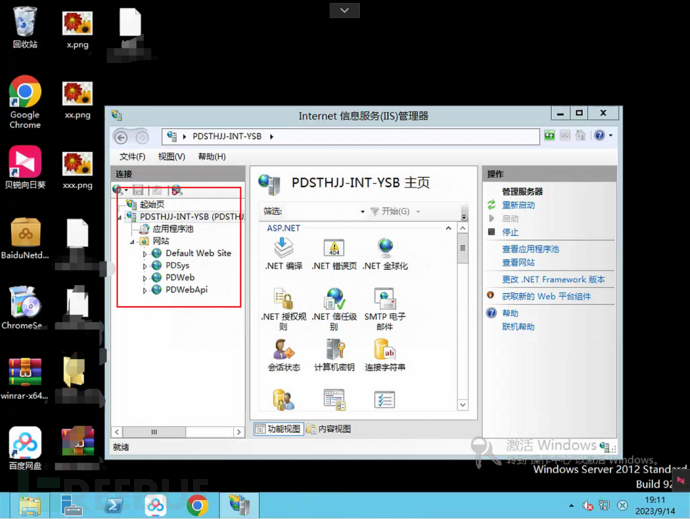Click the 重新启动 action link
The width and height of the screenshot is (690, 519).
[x=518, y=205]
